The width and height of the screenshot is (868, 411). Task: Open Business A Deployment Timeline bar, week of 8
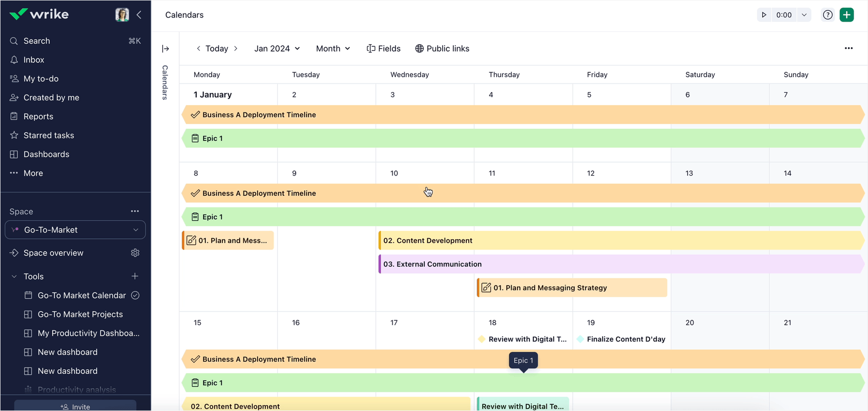523,193
